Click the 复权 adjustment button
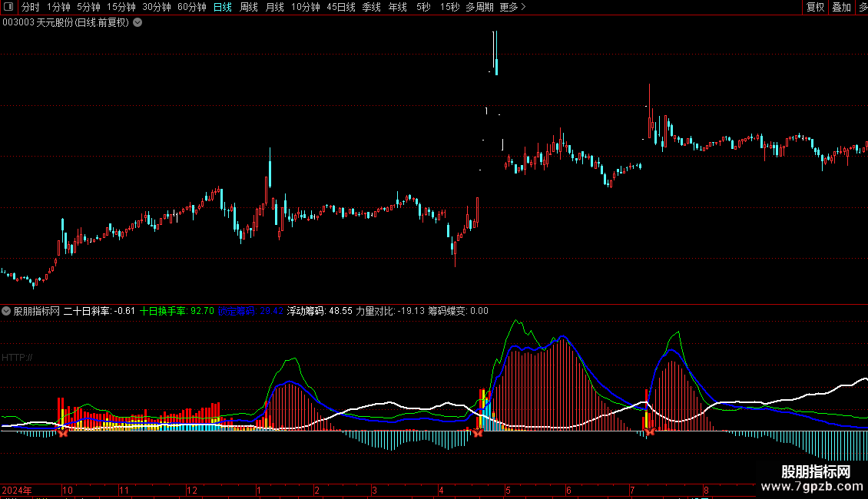The image size is (868, 499). point(815,7)
